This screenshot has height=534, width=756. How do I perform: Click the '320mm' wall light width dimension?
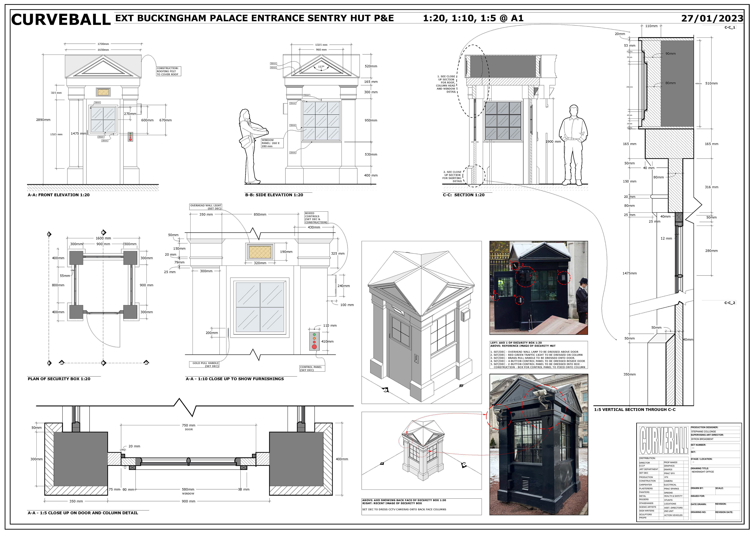click(260, 263)
